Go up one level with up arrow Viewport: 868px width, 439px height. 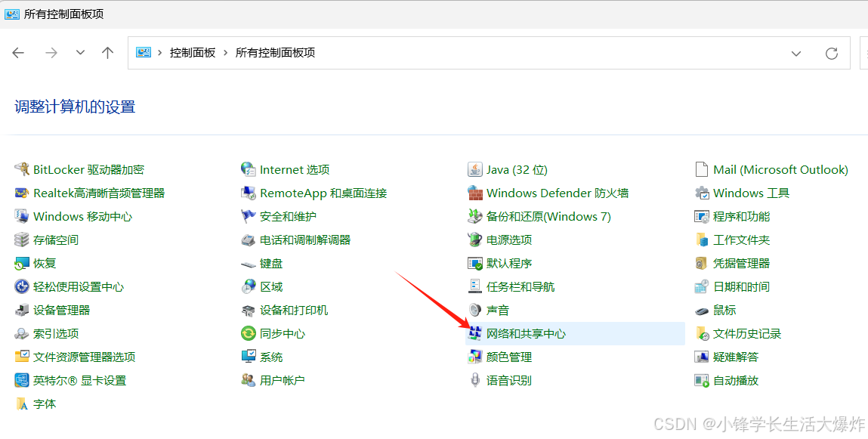tap(107, 53)
